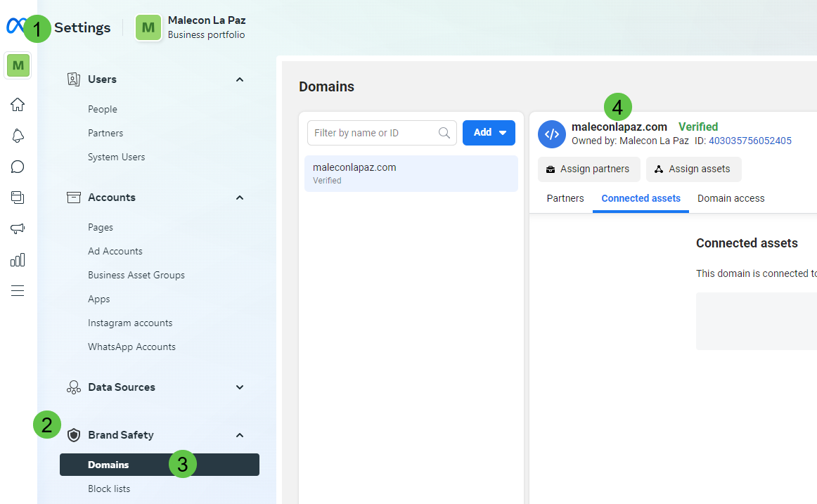Collapse the Brand Safety section chevron
Screen dimensions: 817x504
(240, 435)
